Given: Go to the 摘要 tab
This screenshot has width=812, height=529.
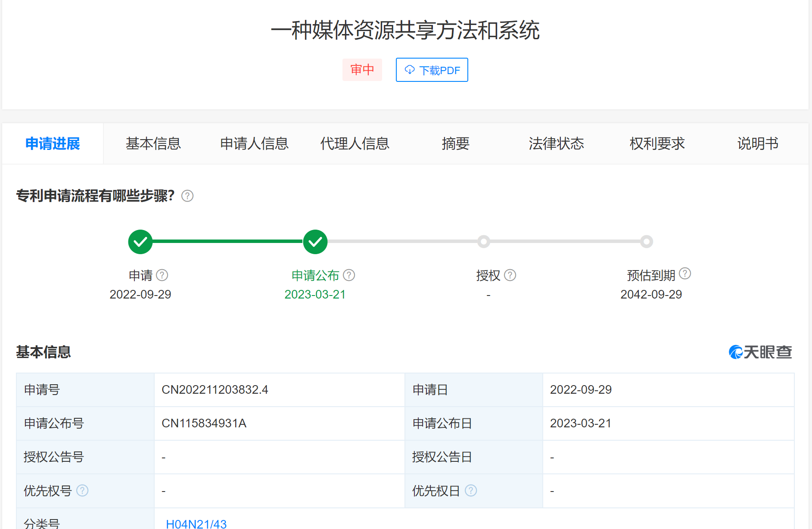Looking at the screenshot, I should coord(455,143).
